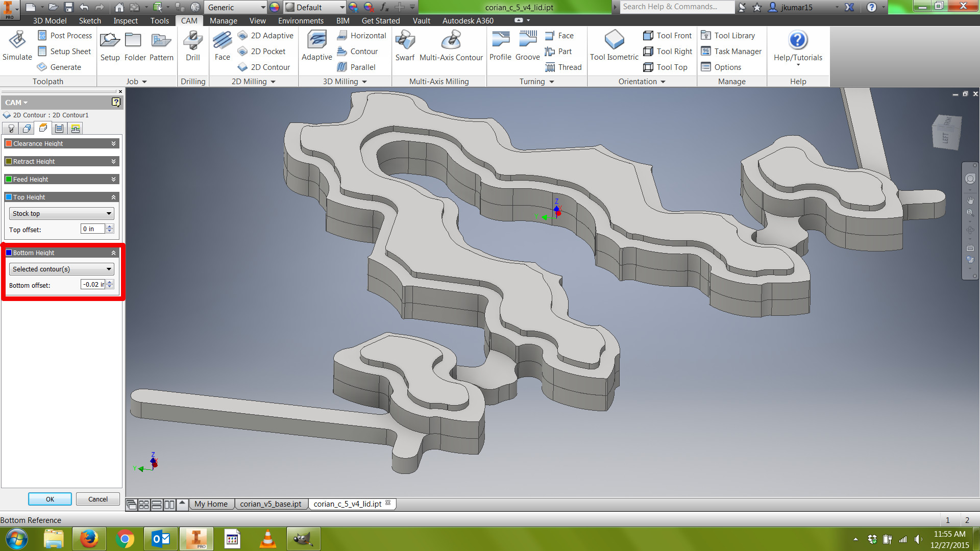Open Firefox from the taskbar
The height and width of the screenshot is (551, 980).
point(89,539)
